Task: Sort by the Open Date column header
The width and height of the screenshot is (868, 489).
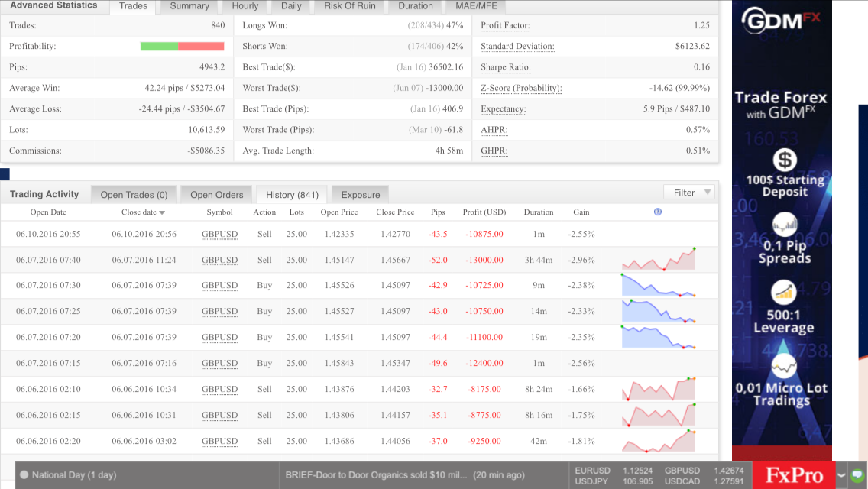Action: click(x=48, y=212)
